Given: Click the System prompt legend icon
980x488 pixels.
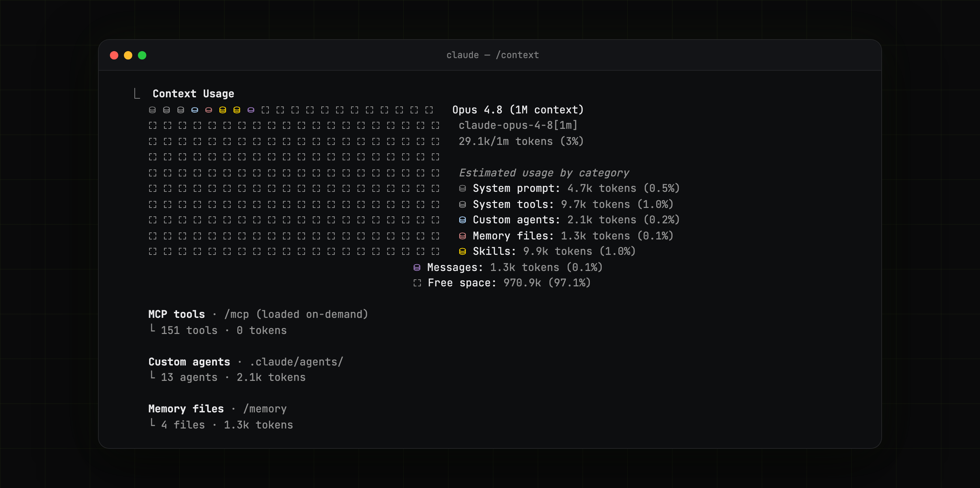Looking at the screenshot, I should (463, 188).
